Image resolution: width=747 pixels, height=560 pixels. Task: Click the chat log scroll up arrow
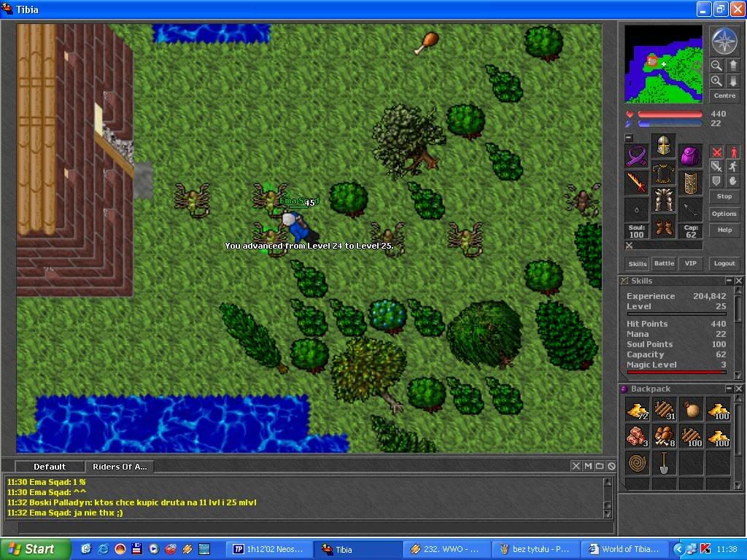608,482
